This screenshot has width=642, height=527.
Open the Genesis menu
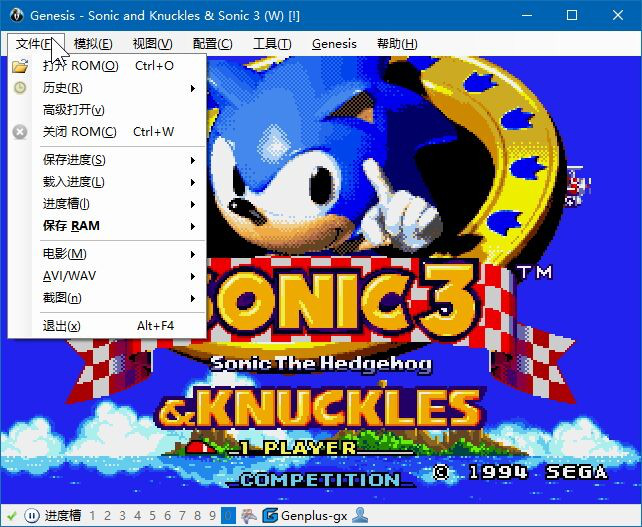coord(334,44)
